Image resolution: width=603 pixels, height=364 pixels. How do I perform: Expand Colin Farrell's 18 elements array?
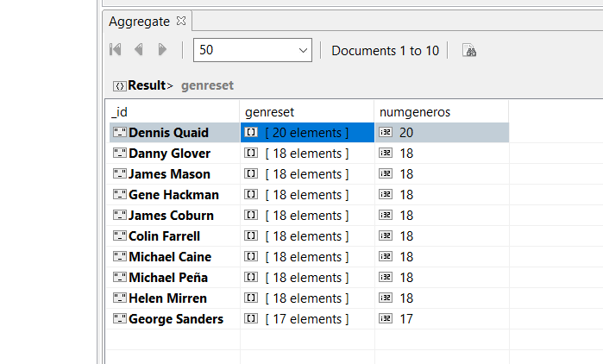[x=307, y=236]
